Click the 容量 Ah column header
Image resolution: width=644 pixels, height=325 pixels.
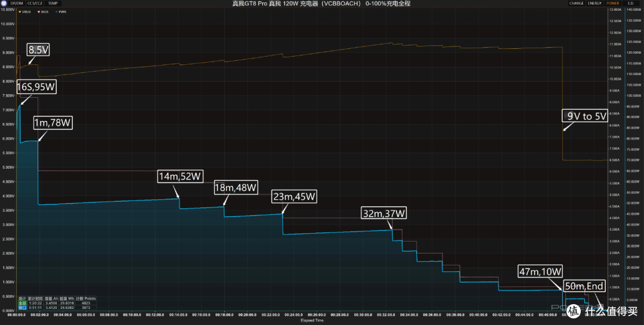coord(51,299)
